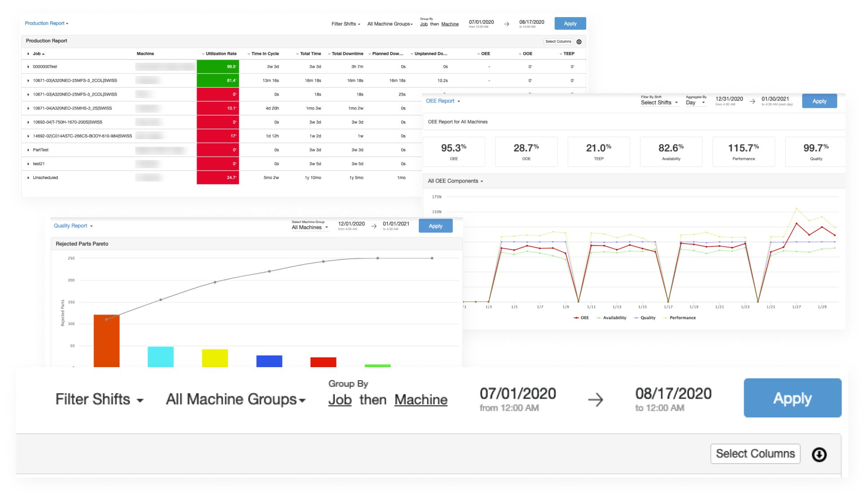Screen dimensions: 868x500
Task: Open the Quality Report menu
Action: tap(73, 226)
